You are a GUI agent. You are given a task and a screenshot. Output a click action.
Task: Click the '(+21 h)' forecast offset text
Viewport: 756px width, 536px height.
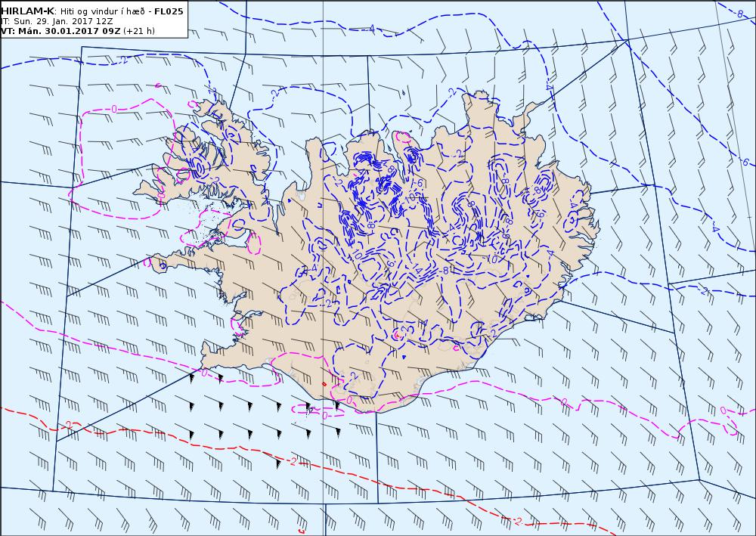point(139,31)
